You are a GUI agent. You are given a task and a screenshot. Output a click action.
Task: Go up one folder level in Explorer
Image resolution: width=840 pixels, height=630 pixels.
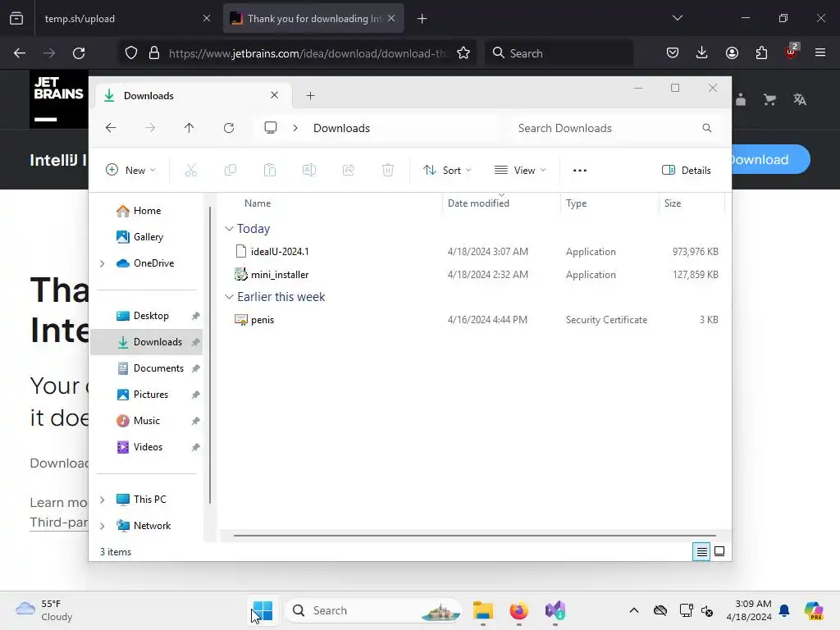[x=189, y=128]
